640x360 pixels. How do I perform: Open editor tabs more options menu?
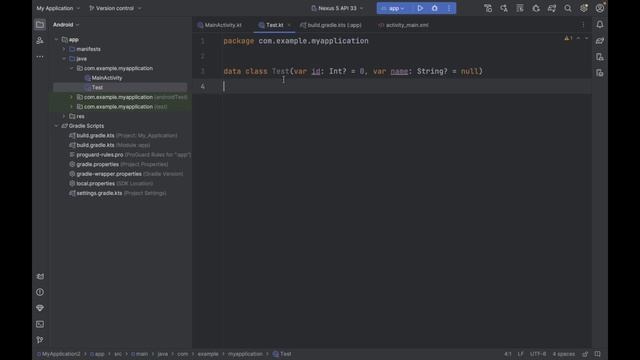(x=583, y=25)
